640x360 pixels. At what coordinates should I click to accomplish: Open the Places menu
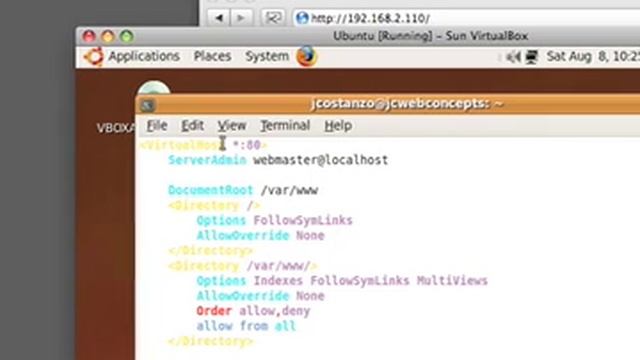coord(212,56)
